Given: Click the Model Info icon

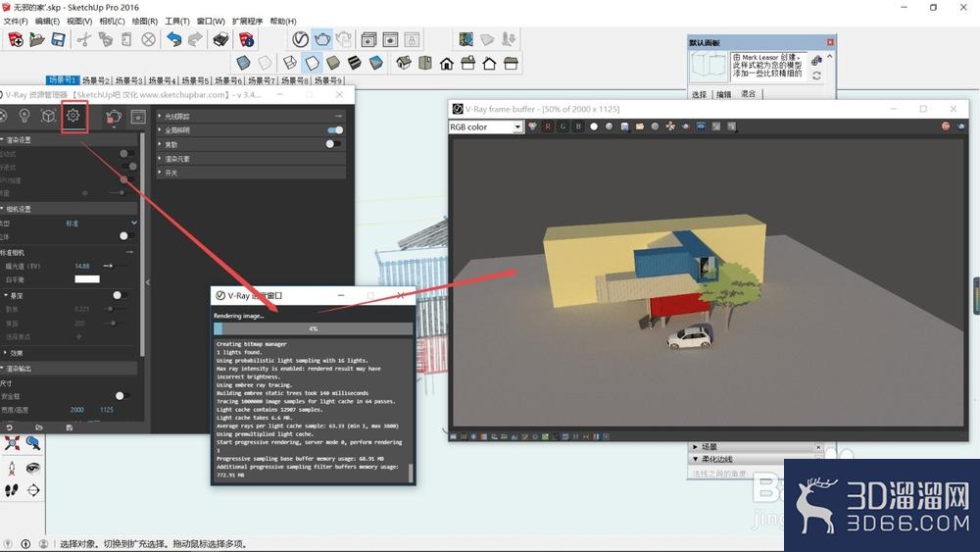Looking at the screenshot, I should pyautogui.click(x=247, y=40).
